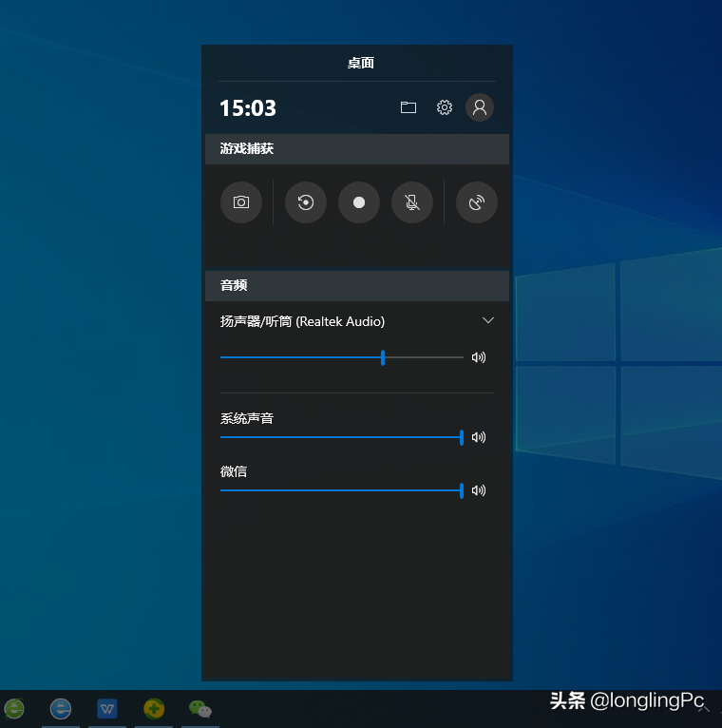Start broadcasting with the broadcast icon

point(477,202)
